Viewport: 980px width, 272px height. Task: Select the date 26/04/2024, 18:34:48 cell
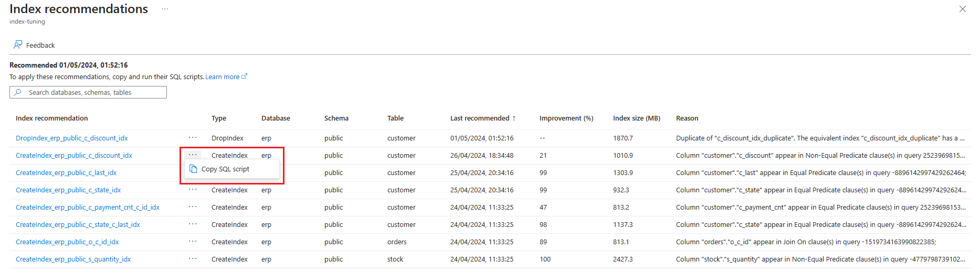482,156
